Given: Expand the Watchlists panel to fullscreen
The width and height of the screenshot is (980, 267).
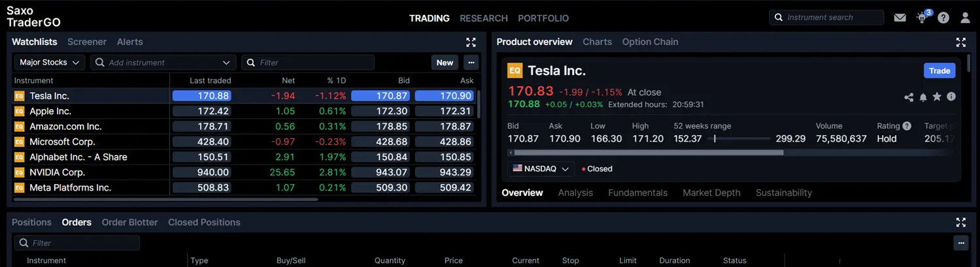Looking at the screenshot, I should coord(471,42).
